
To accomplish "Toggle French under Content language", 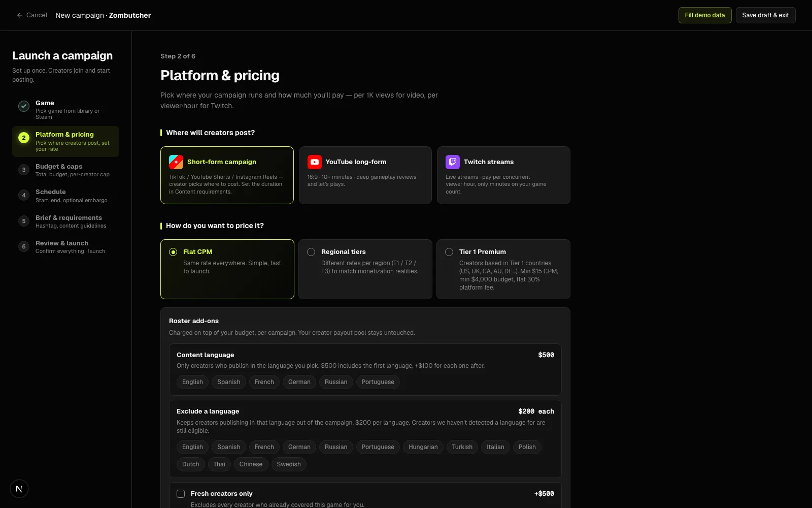I will pos(264,382).
